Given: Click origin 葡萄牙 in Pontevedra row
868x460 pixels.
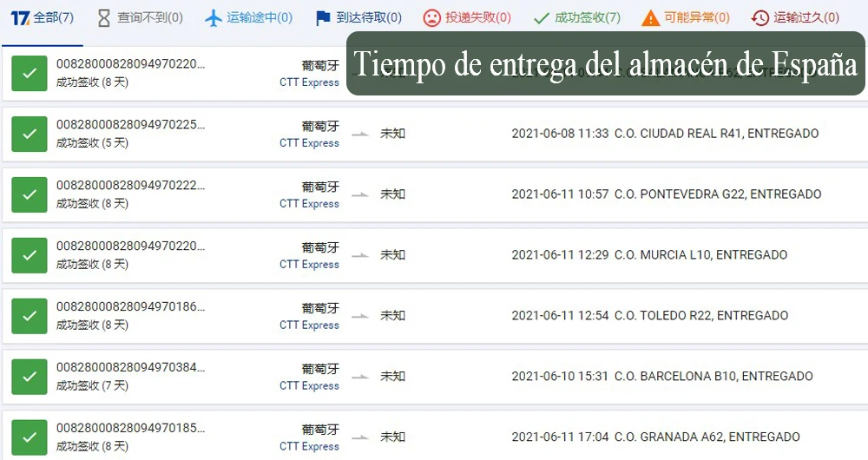Looking at the screenshot, I should tap(320, 187).
